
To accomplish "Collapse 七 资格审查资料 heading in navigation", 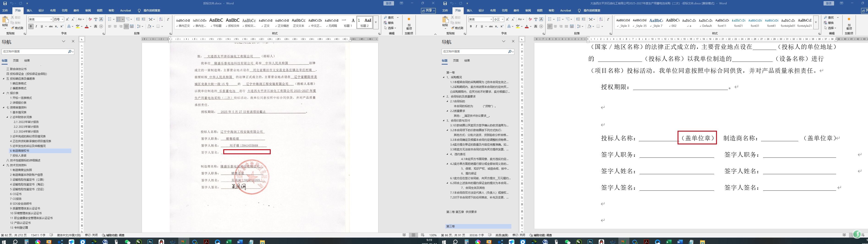I will coord(4,108).
